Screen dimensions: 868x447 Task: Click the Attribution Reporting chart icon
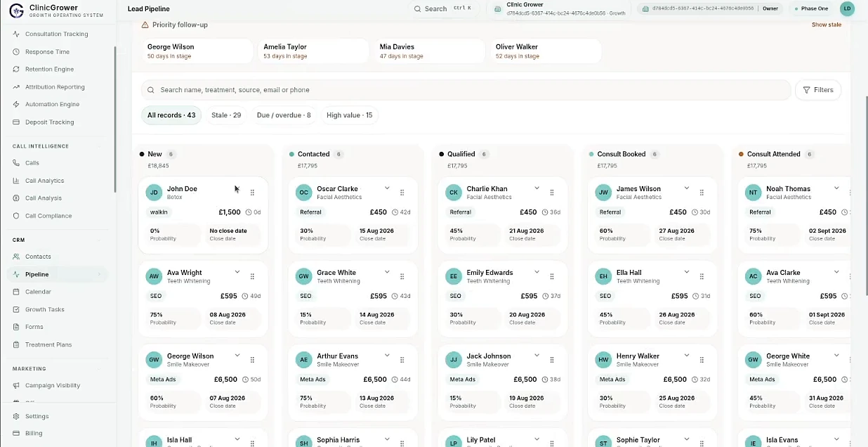tap(16, 87)
